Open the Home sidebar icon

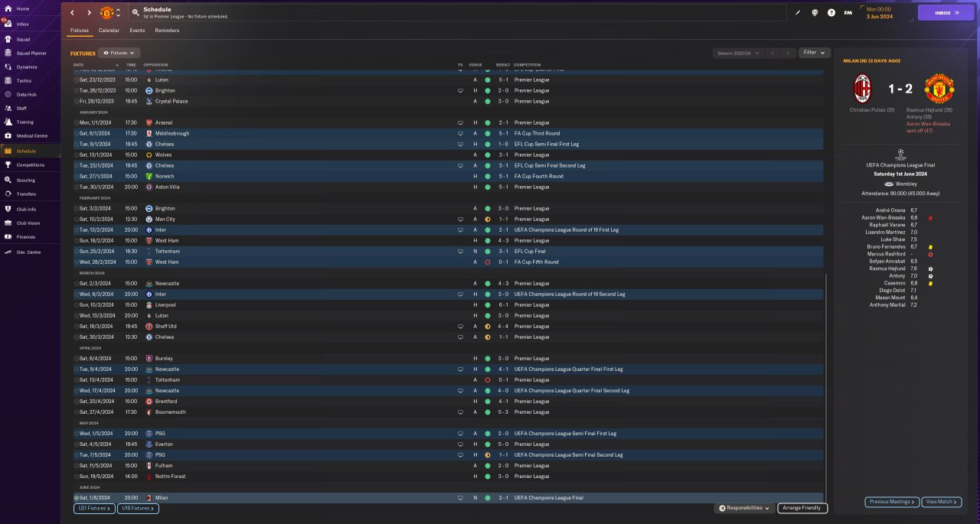tap(8, 9)
